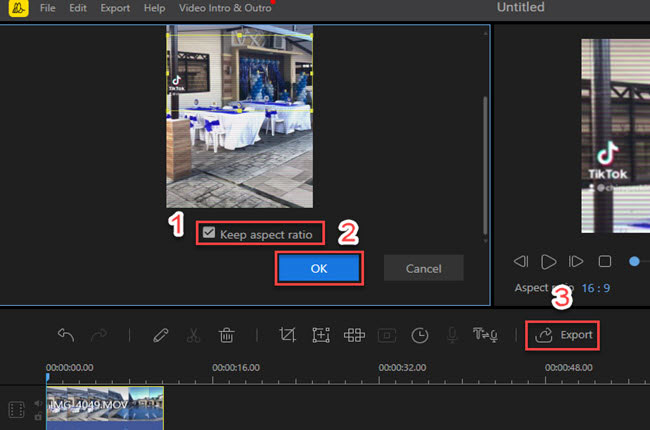Click the player preview with TikTok logo
Viewport: 650px width, 430px height.
[615, 136]
